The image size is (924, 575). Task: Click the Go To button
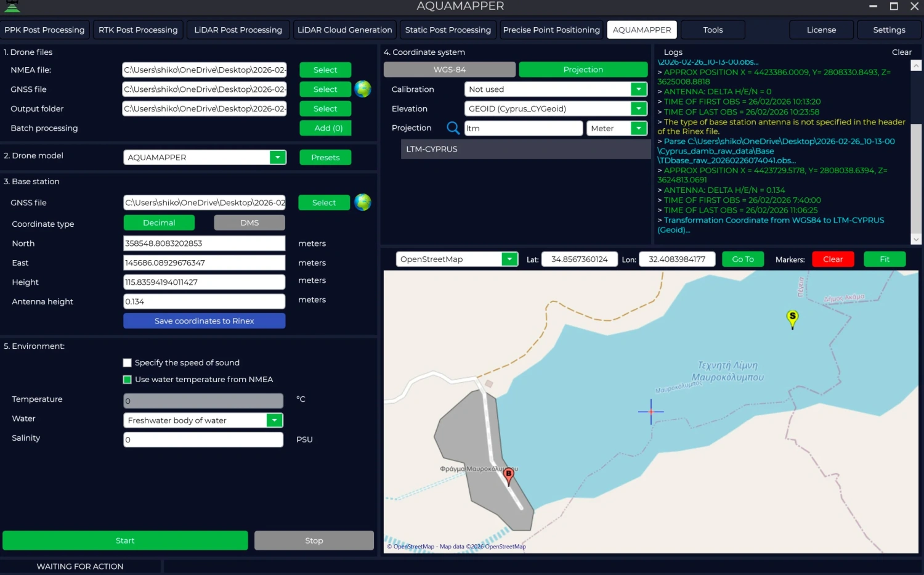pyautogui.click(x=743, y=259)
